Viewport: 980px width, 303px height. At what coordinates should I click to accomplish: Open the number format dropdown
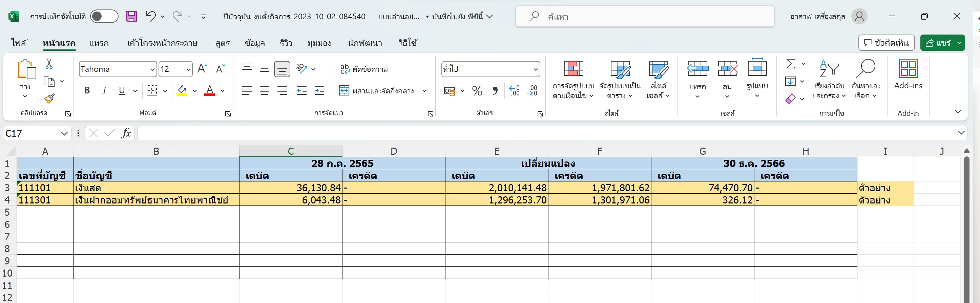[x=535, y=69]
